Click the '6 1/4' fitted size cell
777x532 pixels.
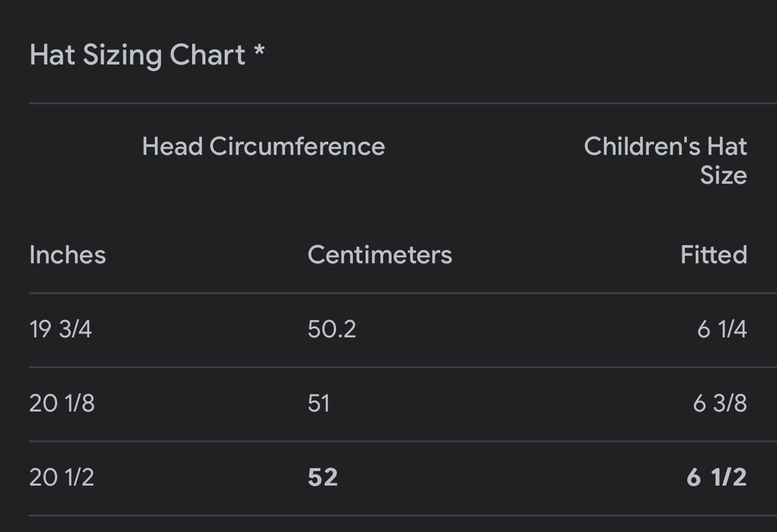[x=722, y=329]
